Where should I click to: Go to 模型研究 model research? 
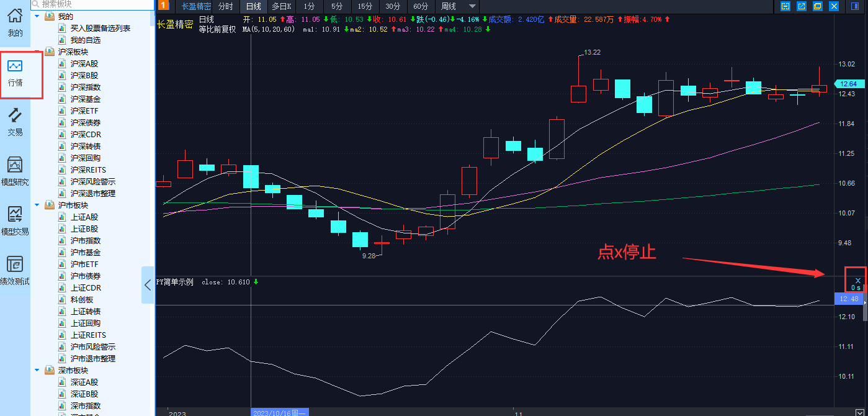[x=16, y=172]
